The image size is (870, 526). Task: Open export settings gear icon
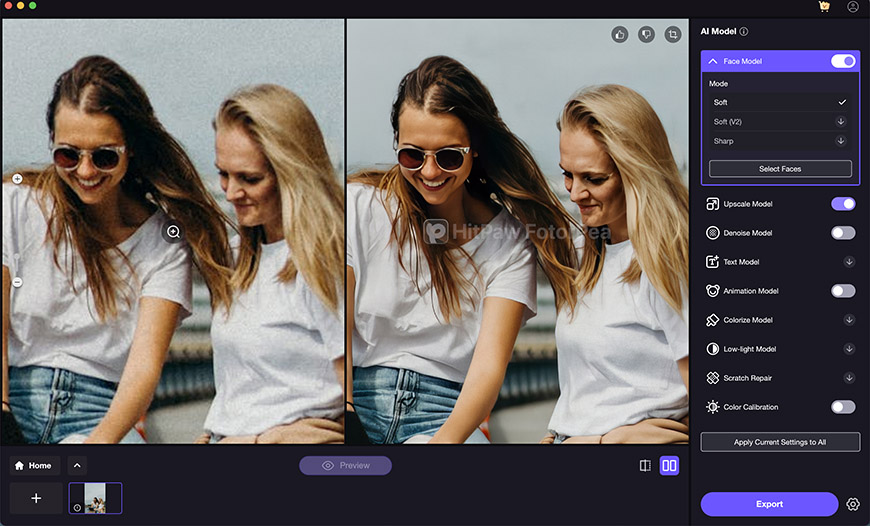pyautogui.click(x=853, y=504)
